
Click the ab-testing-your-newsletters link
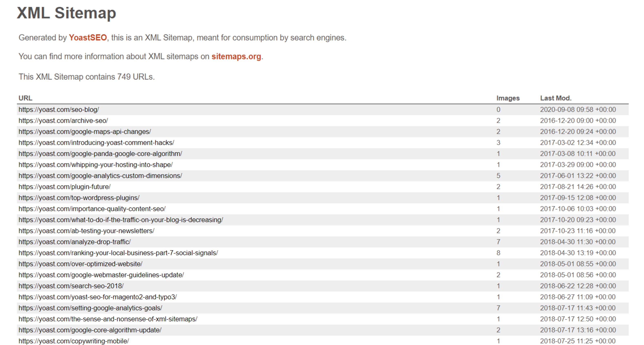pyautogui.click(x=86, y=231)
